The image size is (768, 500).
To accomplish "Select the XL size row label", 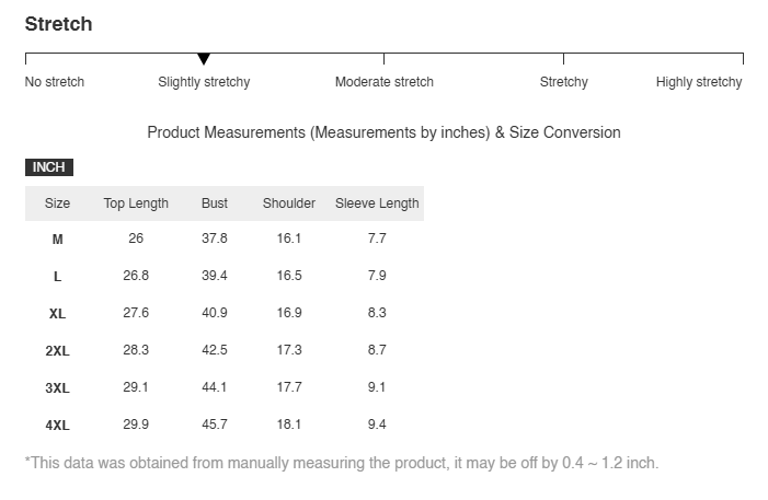I will click(x=58, y=313).
